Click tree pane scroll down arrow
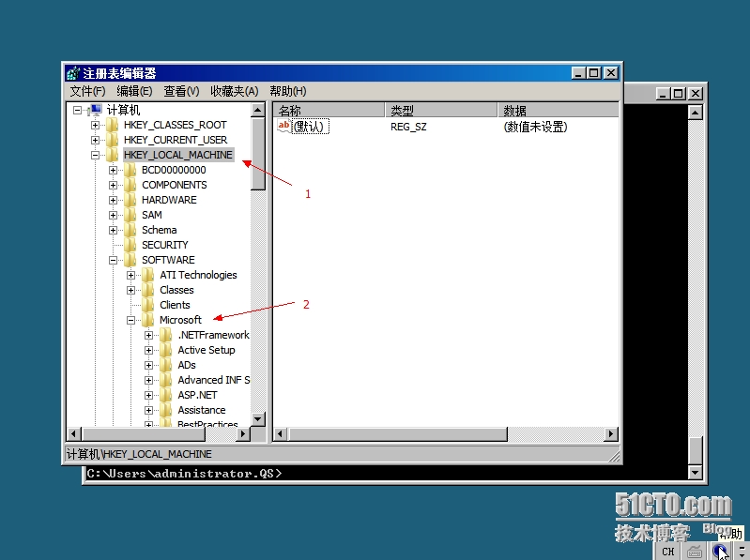This screenshot has width=750, height=560. click(258, 419)
